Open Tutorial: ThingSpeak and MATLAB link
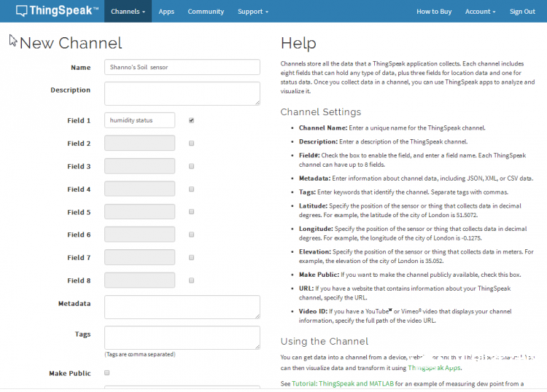Screen dimensions: 547x392 point(343,384)
